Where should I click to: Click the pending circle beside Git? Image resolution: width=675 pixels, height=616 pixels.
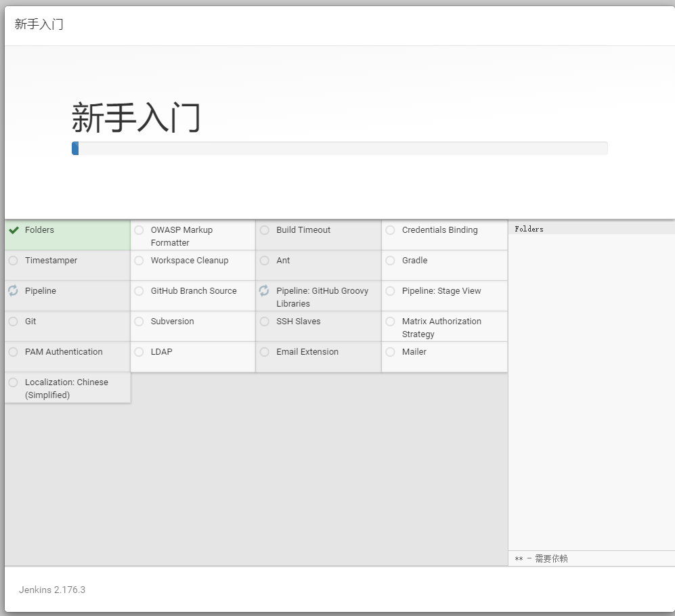14,322
